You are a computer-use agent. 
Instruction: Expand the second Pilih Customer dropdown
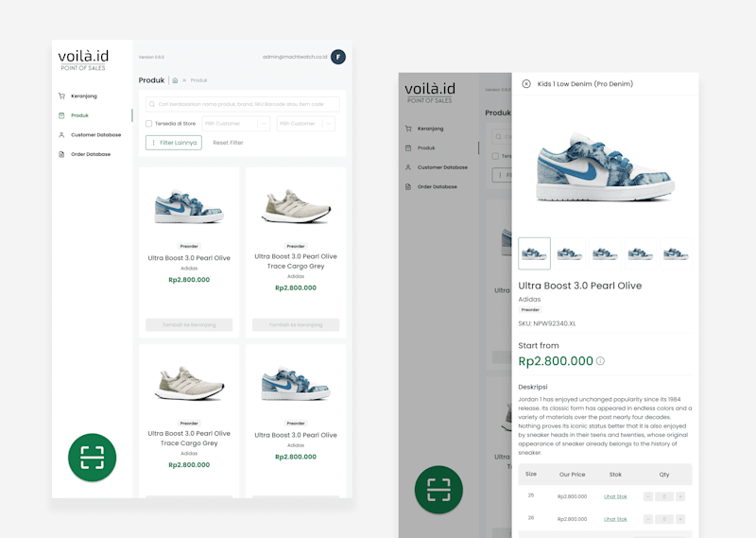click(x=305, y=124)
